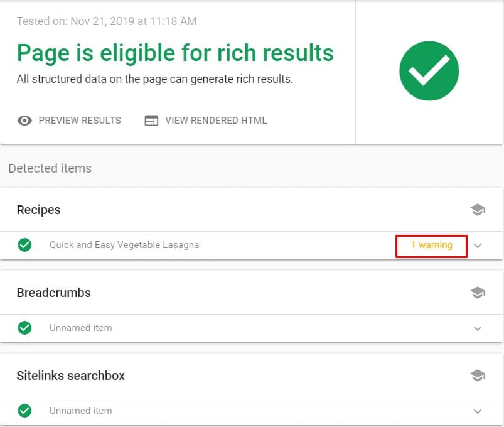Click green check beside Sitelinks searchbox Unnamed item

click(x=24, y=411)
